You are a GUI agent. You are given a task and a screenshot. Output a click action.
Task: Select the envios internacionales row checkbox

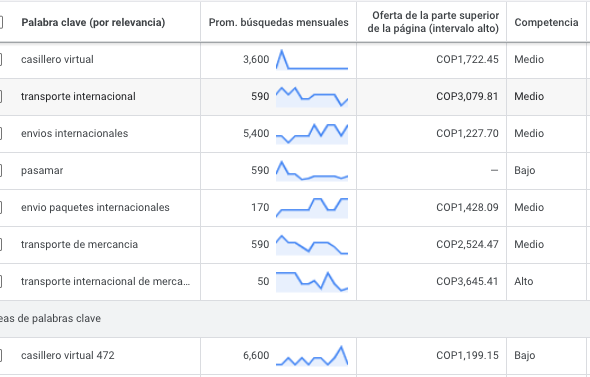1,134
